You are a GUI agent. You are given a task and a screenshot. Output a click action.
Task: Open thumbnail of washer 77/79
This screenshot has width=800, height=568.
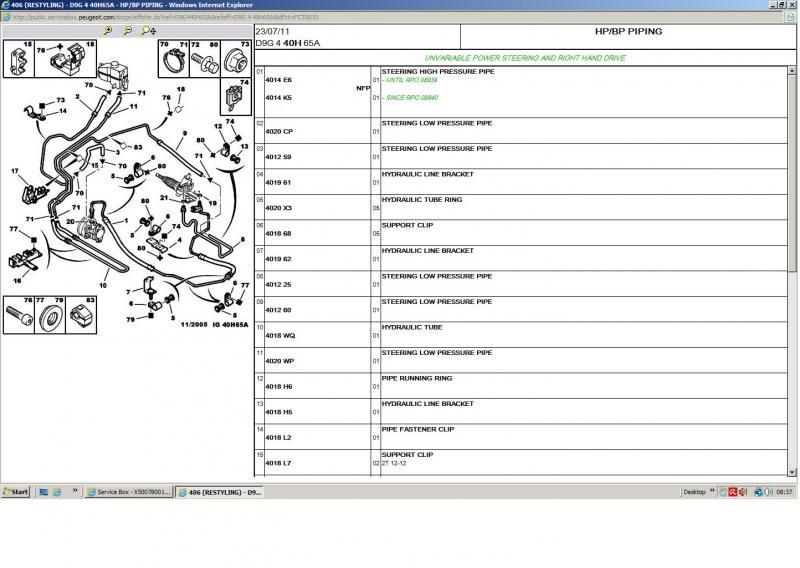(50, 315)
